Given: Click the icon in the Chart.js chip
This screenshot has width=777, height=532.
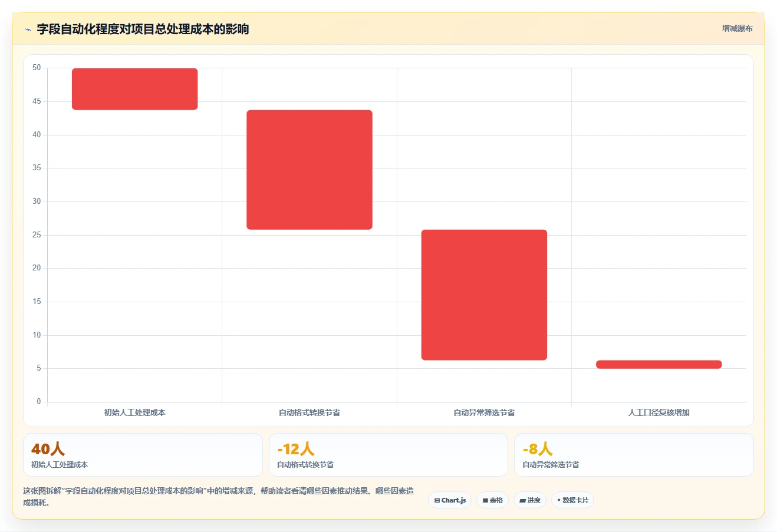Looking at the screenshot, I should 437,500.
